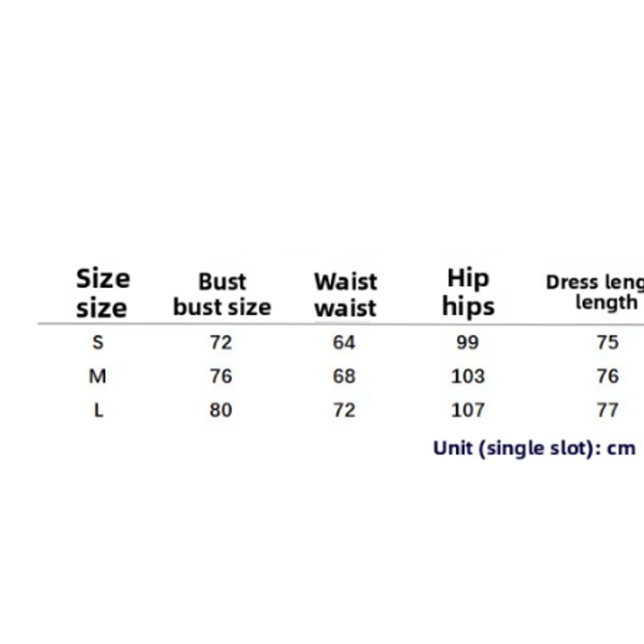Click waist value 64 for size S
The height and width of the screenshot is (644, 644).
pos(344,342)
